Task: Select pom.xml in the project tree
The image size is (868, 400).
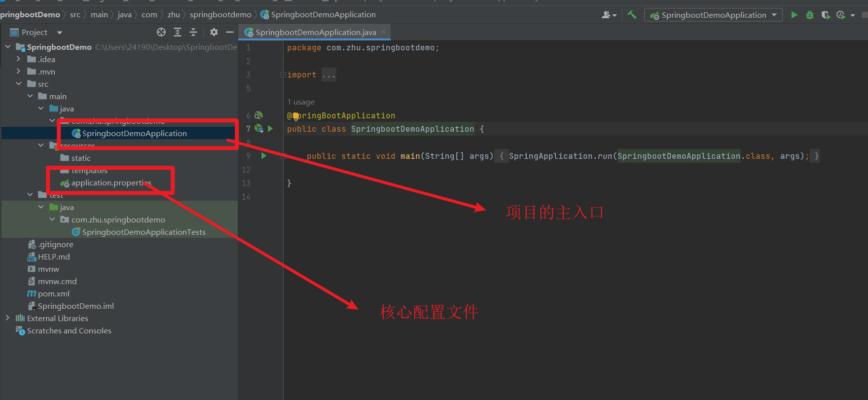Action: [x=54, y=293]
